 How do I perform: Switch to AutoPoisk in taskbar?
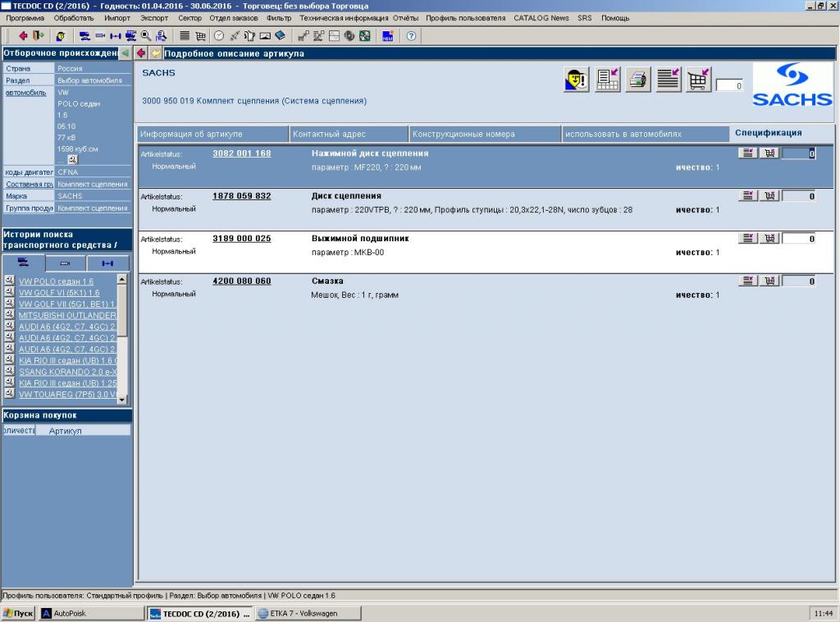coord(92,614)
